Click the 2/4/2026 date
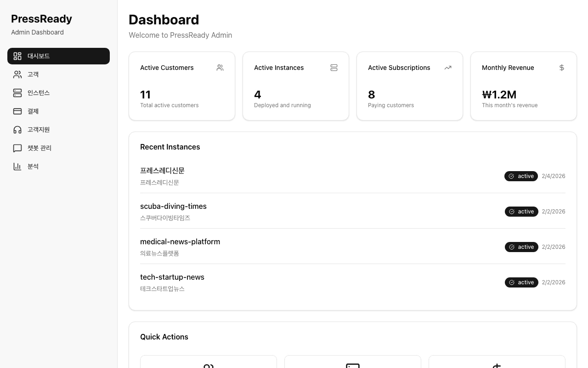The image size is (588, 368). click(x=554, y=176)
